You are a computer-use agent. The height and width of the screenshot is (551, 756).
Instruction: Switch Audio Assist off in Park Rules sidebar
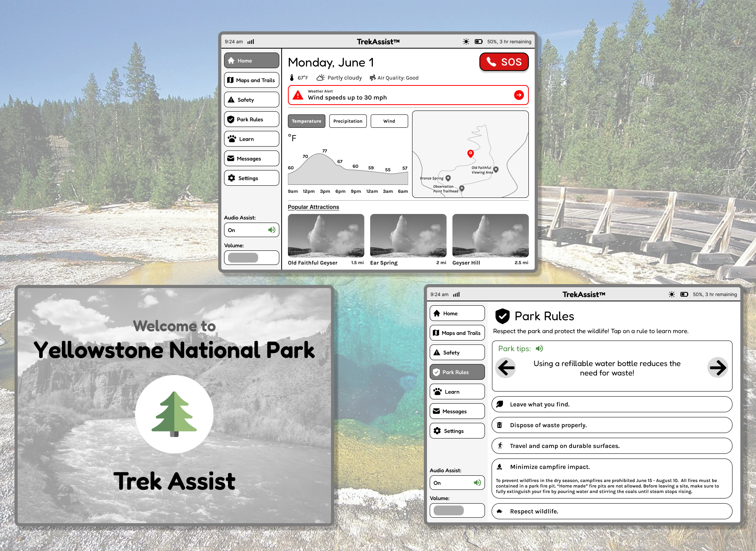[457, 482]
